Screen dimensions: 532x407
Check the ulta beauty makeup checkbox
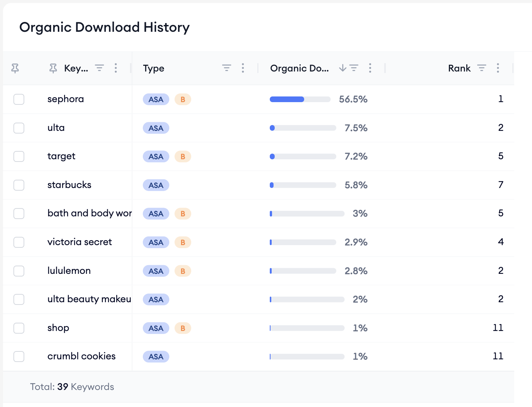pos(19,299)
